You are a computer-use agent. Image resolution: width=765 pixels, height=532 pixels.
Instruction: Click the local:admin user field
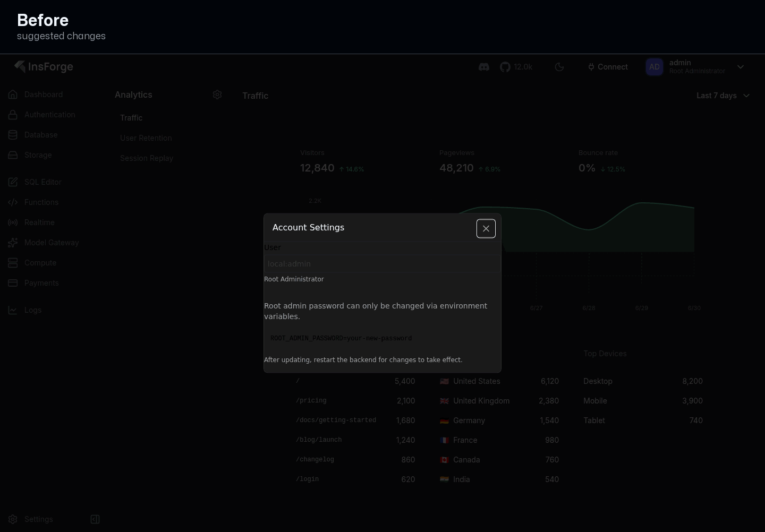click(382, 264)
